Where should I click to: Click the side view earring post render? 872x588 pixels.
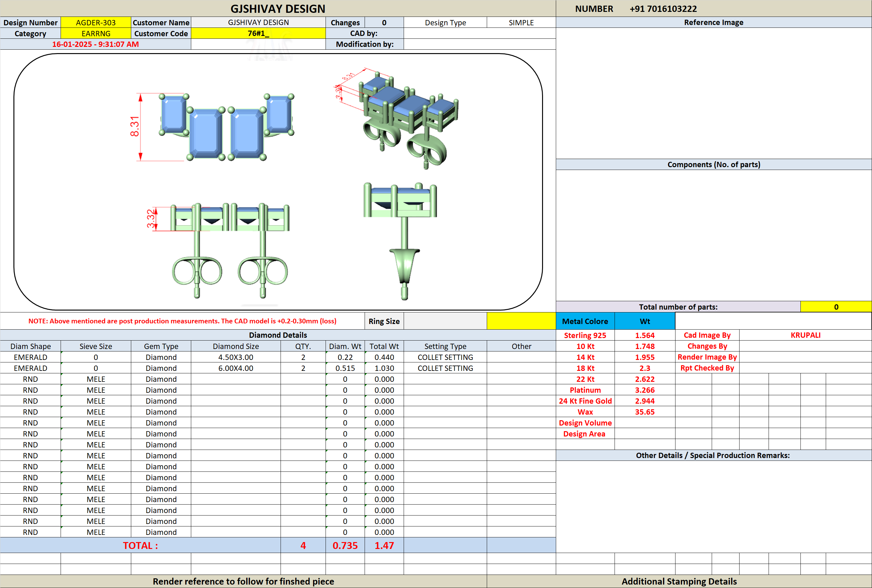pyautogui.click(x=401, y=241)
